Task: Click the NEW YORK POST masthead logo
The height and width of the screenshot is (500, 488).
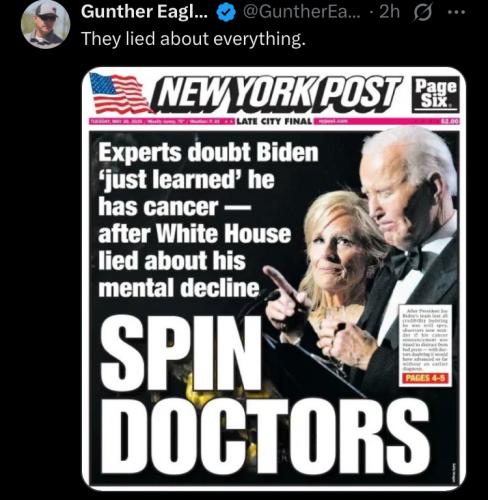Action: click(277, 94)
